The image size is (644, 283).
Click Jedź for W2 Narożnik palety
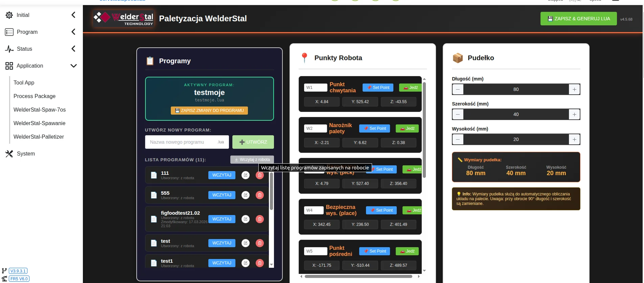click(x=407, y=128)
